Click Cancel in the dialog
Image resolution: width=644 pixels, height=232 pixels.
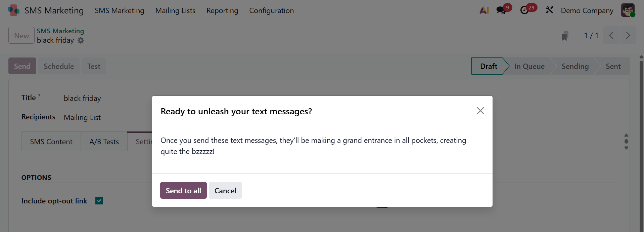pos(225,191)
